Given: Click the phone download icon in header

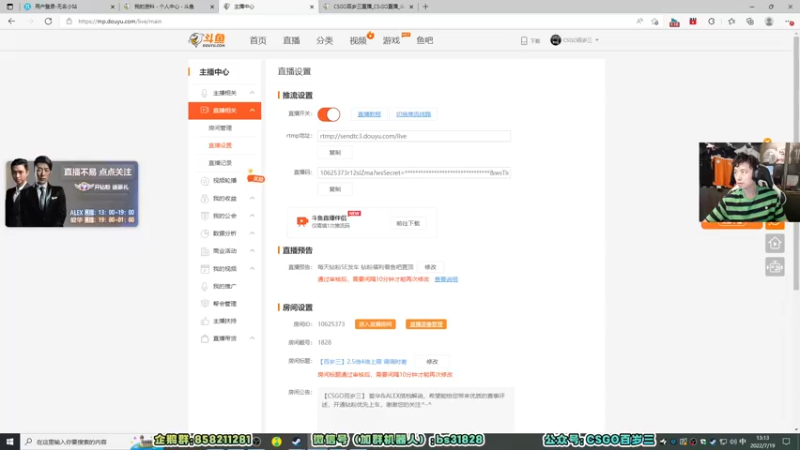Looking at the screenshot, I should point(524,41).
